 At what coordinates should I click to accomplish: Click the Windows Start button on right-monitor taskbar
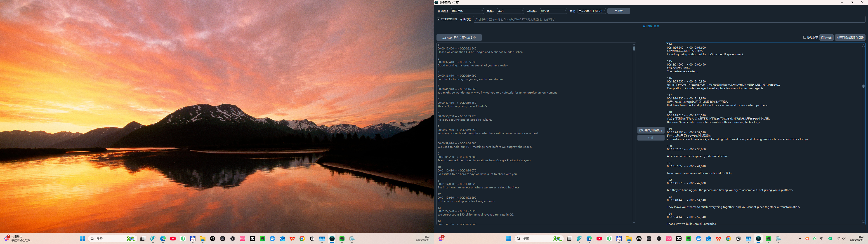pyautogui.click(x=508, y=239)
